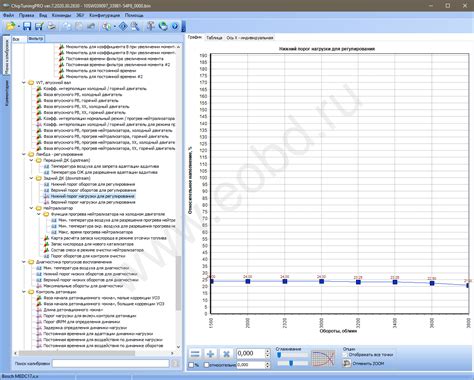Click the blue diamond info toolbar icon
474x380 pixels.
coord(123,26)
